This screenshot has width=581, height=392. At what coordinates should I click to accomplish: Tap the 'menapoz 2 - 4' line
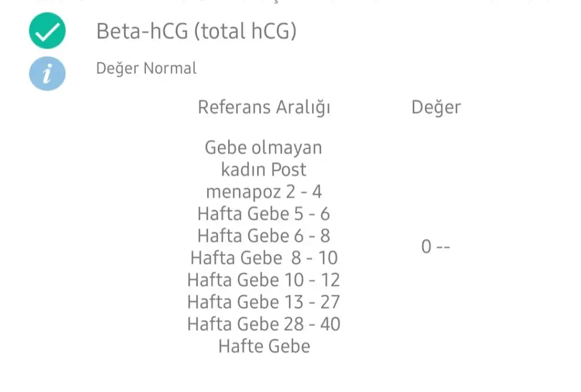(264, 192)
